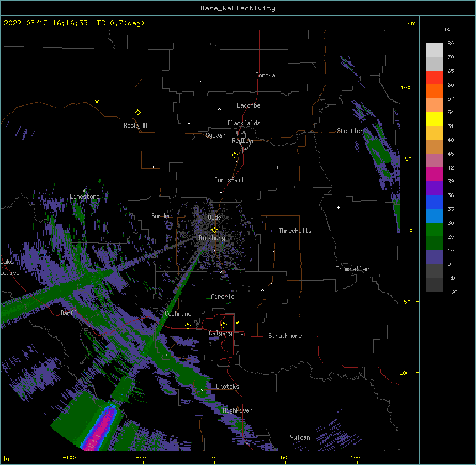Select the -30 dBZ value on the legend
This screenshot has height=465, width=476.
tap(452, 292)
